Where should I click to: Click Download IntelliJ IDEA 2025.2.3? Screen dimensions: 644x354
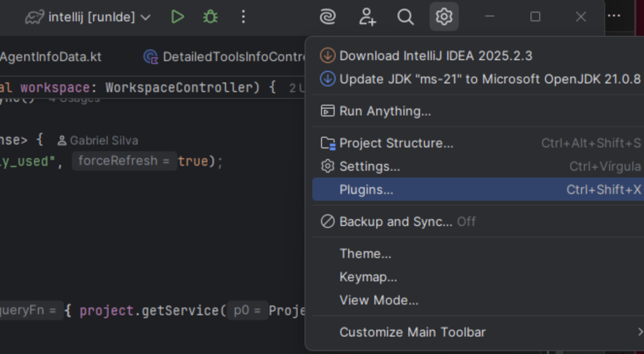(x=435, y=56)
